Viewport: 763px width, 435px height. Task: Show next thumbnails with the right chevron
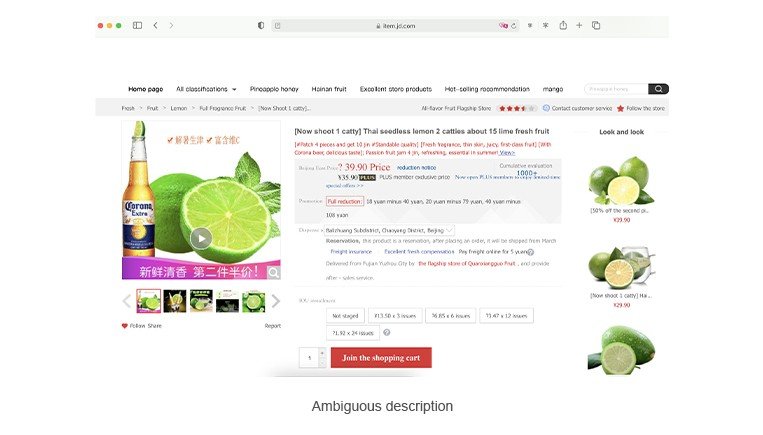[x=276, y=301]
